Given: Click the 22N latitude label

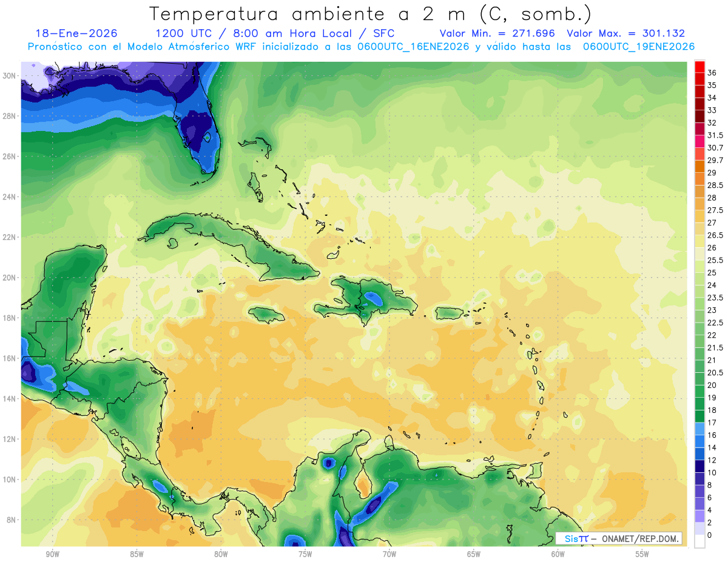Looking at the screenshot, I should [x=9, y=237].
